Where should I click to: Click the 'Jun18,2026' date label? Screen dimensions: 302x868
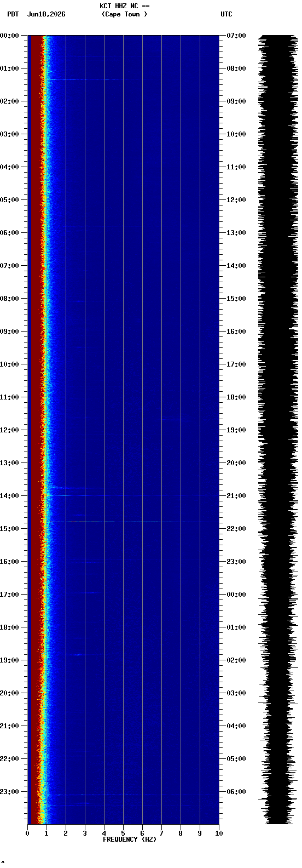point(46,14)
